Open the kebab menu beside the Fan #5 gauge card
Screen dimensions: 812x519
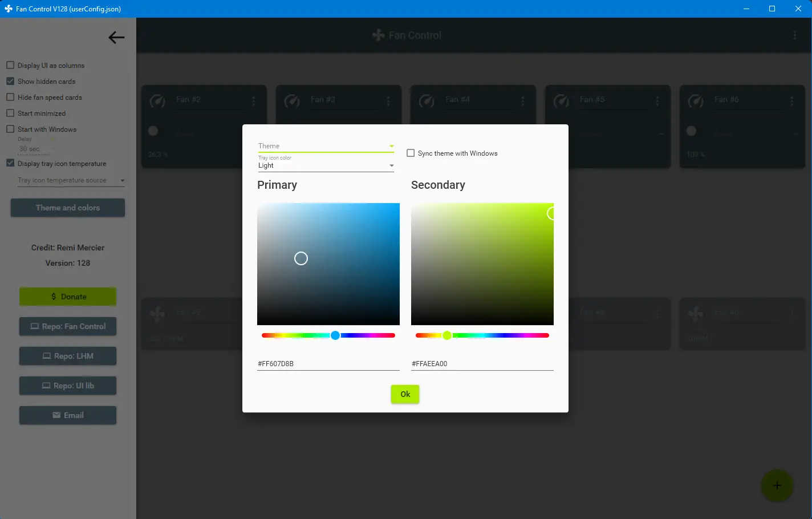pos(657,101)
